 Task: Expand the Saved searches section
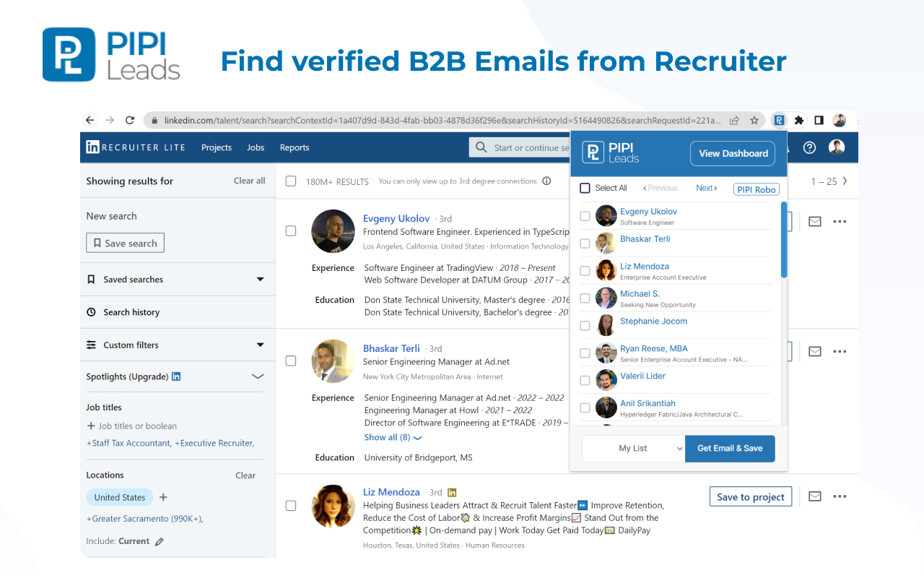pyautogui.click(x=261, y=279)
